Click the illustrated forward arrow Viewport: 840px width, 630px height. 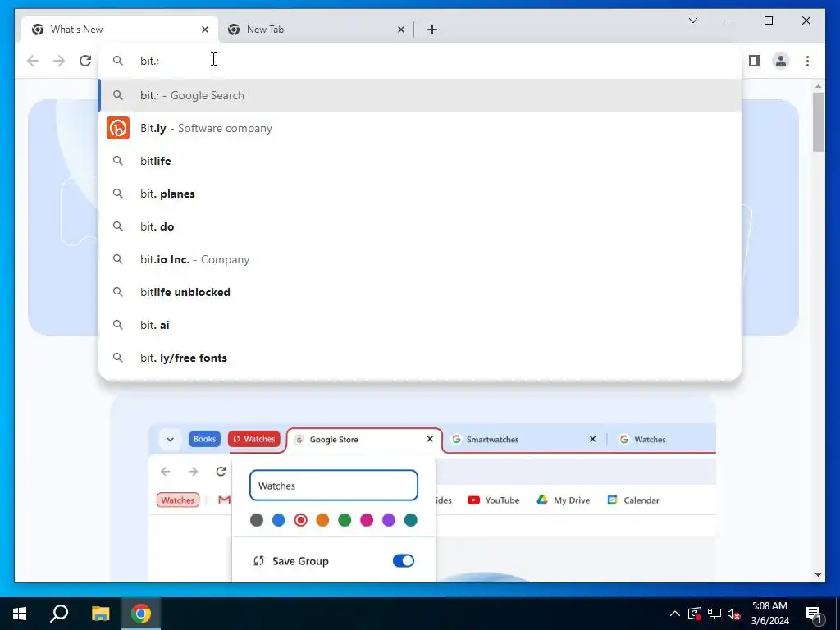(x=193, y=472)
